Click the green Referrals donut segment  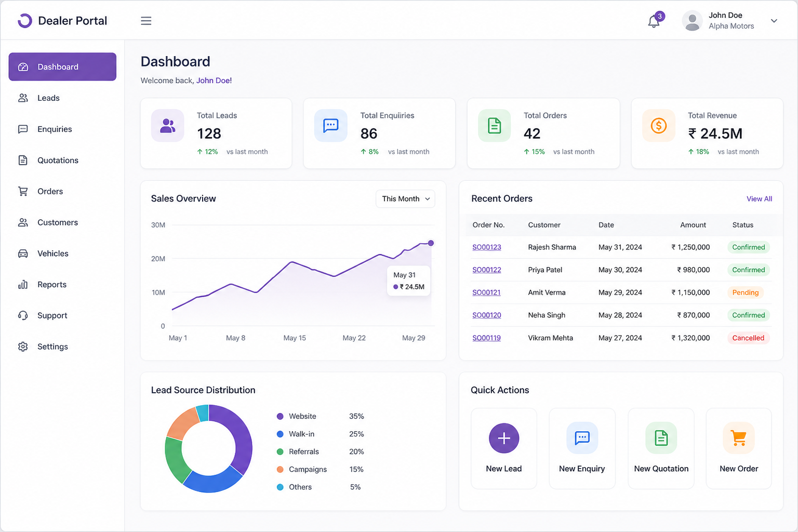(175, 460)
